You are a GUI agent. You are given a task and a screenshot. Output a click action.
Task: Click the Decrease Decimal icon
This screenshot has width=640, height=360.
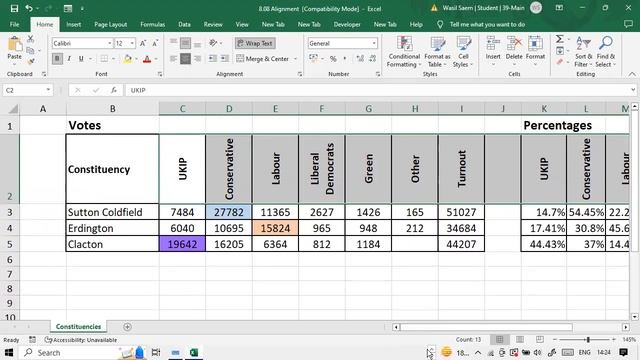point(373,59)
